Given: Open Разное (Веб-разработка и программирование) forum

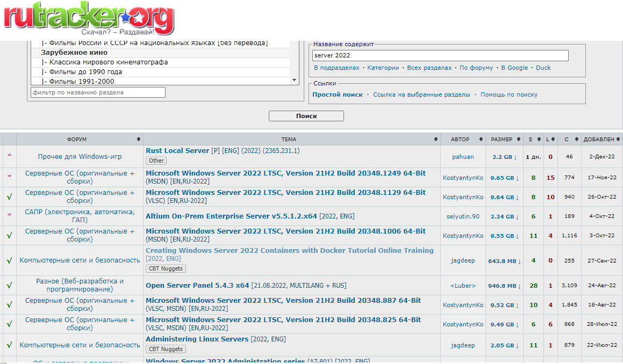Looking at the screenshot, I should 80,285.
